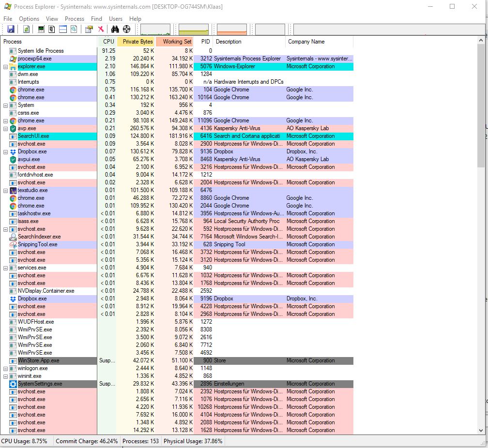Image resolution: width=488 pixels, height=448 pixels.
Task: Click the Dropbox icon for PID 9196
Action: point(13,299)
